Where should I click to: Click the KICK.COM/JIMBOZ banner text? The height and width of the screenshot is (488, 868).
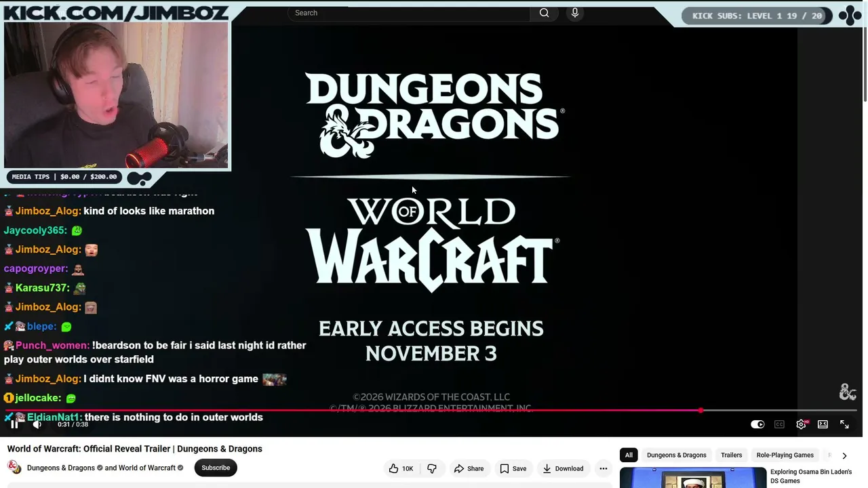tap(116, 12)
